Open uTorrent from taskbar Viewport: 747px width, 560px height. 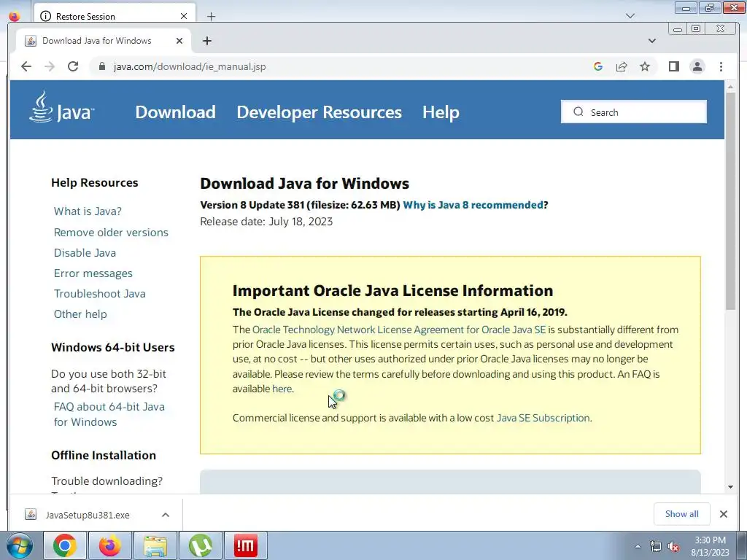click(201, 545)
